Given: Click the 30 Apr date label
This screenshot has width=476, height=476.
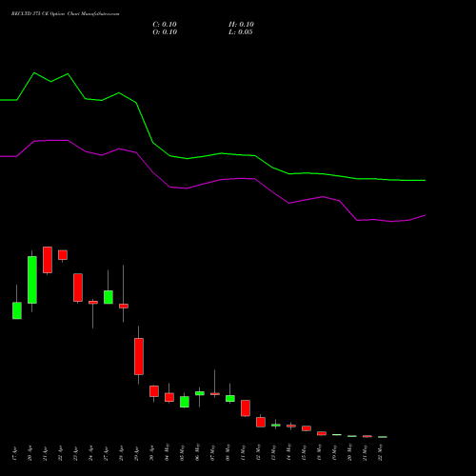Looking at the screenshot, I should pos(152,454).
